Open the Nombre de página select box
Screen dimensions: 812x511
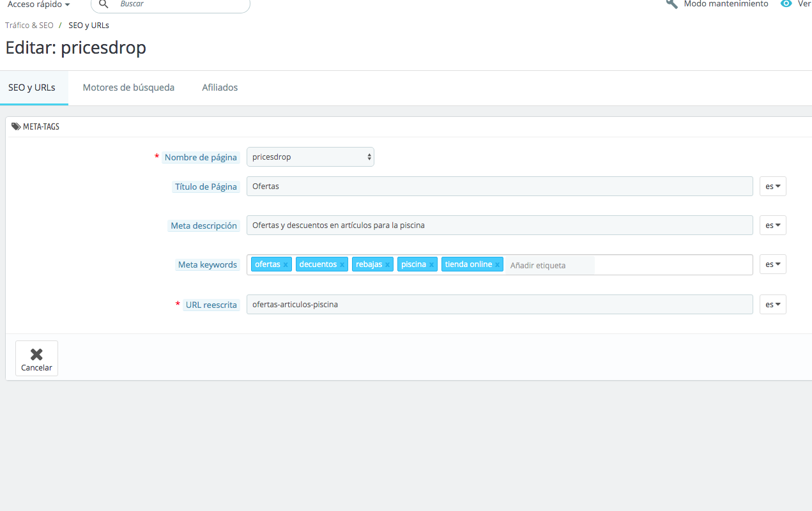click(x=310, y=157)
